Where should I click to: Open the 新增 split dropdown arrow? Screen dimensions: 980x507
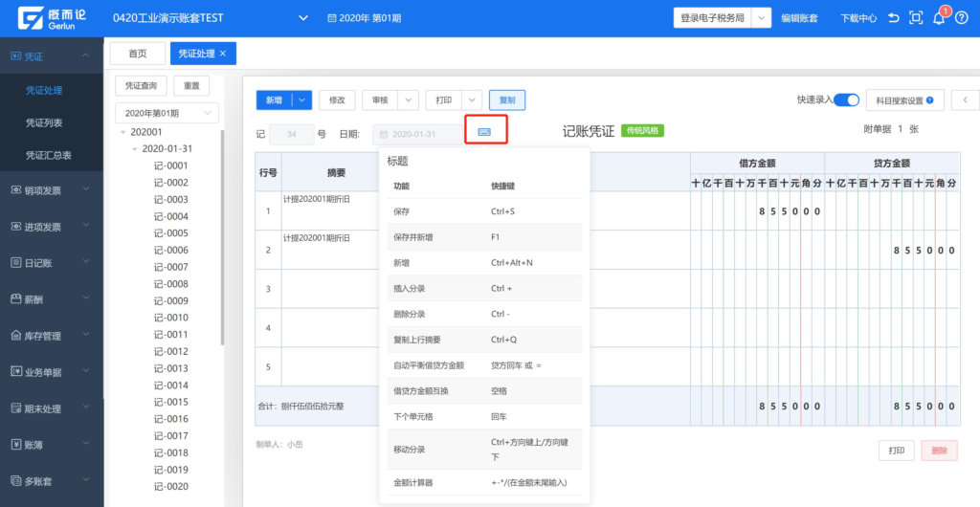(302, 99)
